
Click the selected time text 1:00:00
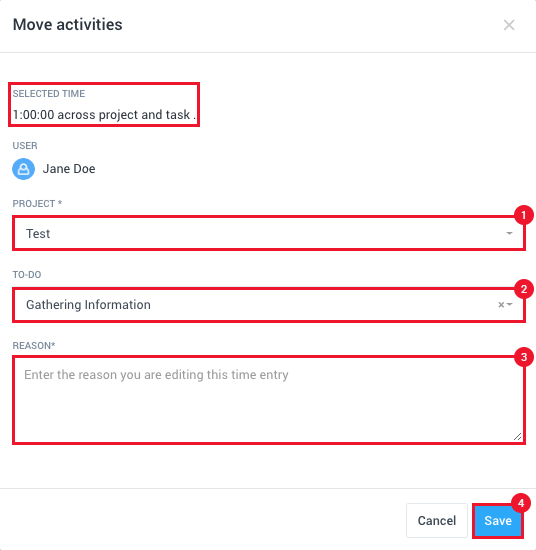[x=34, y=115]
